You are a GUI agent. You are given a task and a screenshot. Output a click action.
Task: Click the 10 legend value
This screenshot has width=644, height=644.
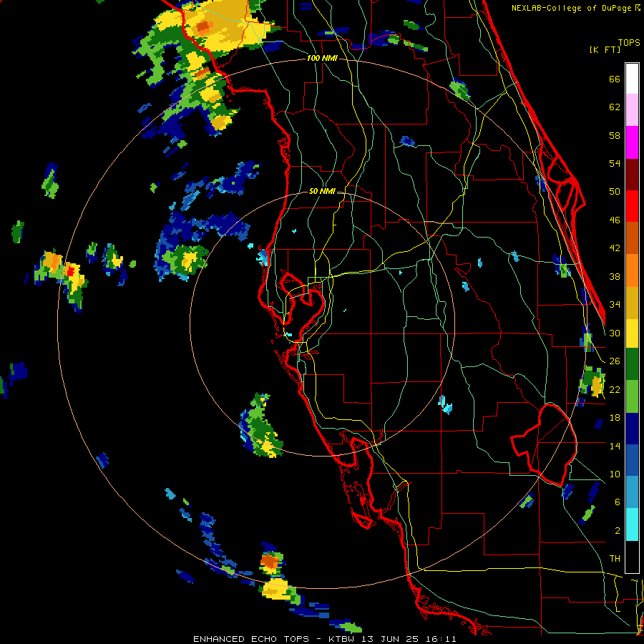click(615, 474)
